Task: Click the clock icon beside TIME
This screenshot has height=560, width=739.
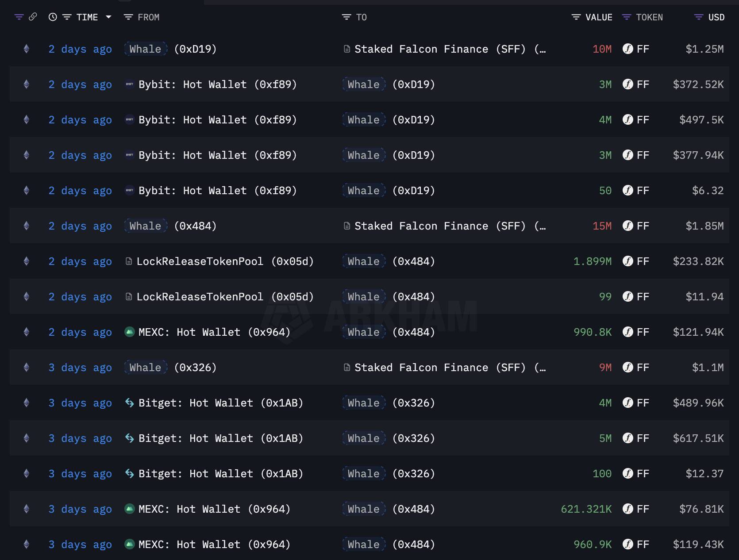Action: tap(53, 17)
